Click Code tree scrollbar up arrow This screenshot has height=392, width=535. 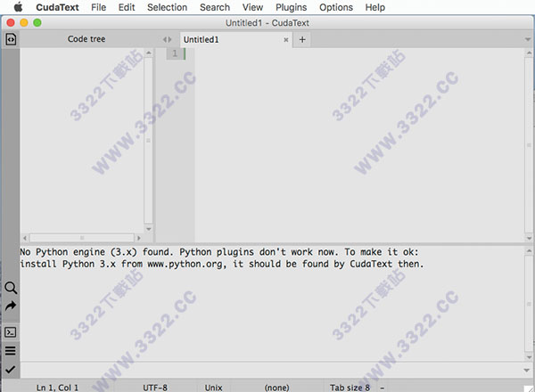tap(148, 53)
